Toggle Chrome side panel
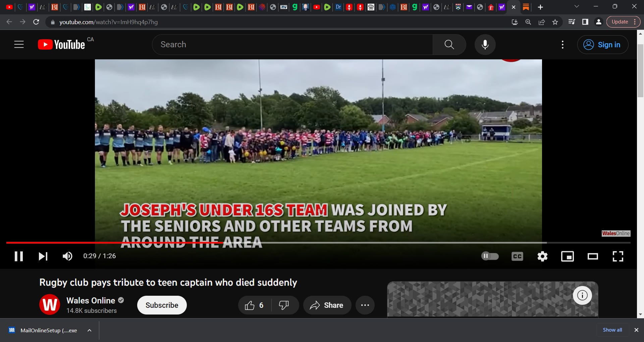644x342 pixels. click(585, 22)
